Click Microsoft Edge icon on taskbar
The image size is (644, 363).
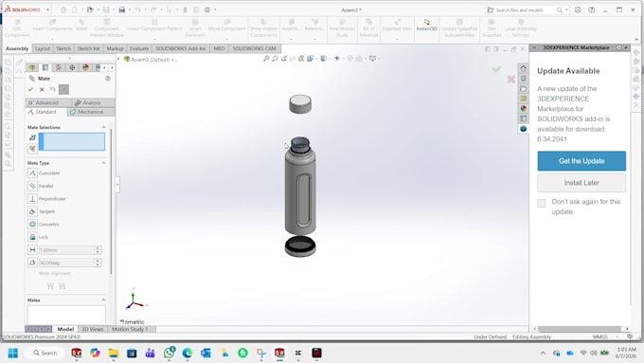point(188,354)
